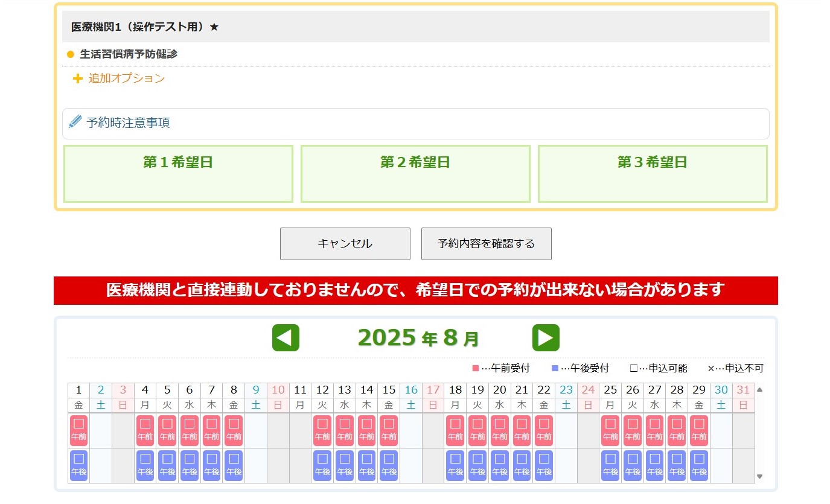Viewport: 830px width, 504px height.
Task: Select 午後 slot on August 14
Action: pos(366,465)
